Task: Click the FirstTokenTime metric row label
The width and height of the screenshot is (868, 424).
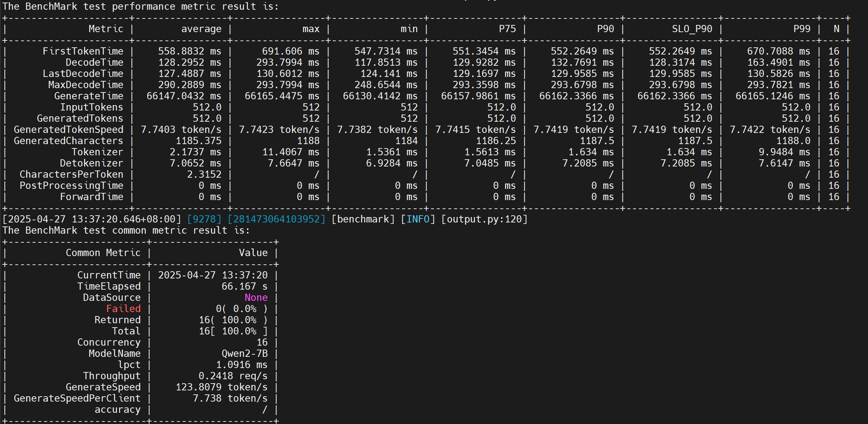Action: (x=83, y=51)
